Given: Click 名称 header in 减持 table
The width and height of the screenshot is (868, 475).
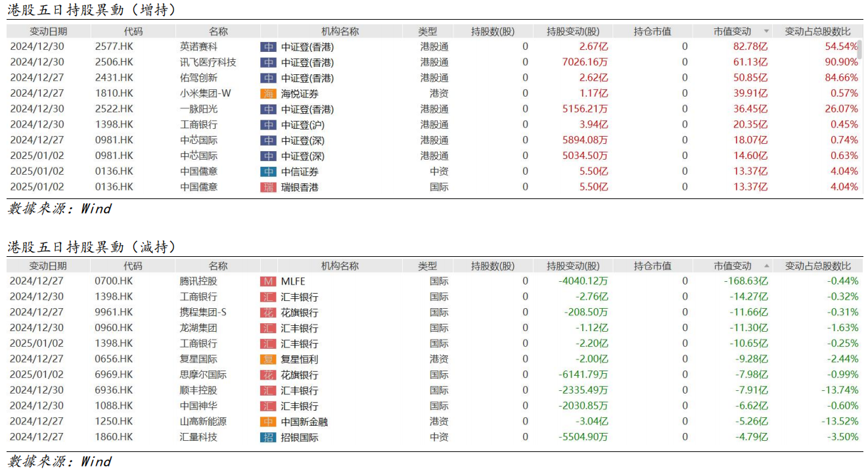Looking at the screenshot, I should (x=218, y=266).
